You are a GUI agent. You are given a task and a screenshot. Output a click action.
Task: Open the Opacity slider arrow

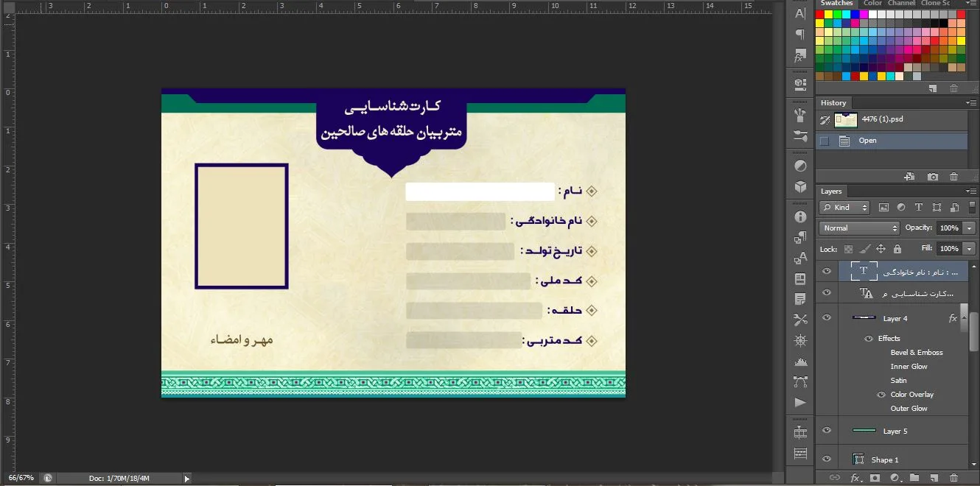[x=969, y=228]
